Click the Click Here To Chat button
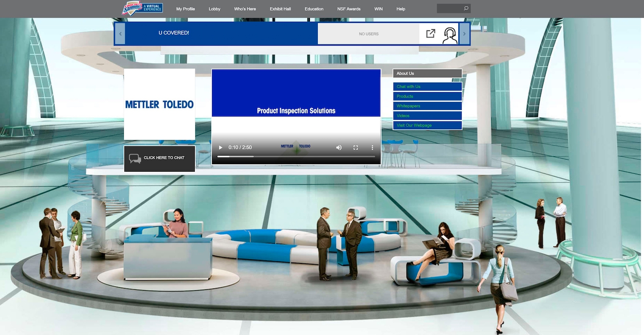Image resolution: width=644 pixels, height=335 pixels. (159, 158)
